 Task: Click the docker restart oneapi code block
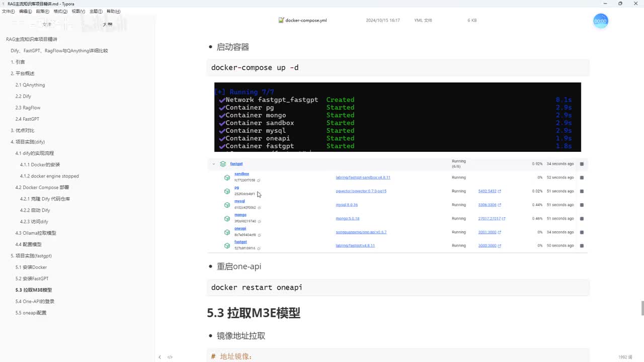pyautogui.click(x=397, y=288)
